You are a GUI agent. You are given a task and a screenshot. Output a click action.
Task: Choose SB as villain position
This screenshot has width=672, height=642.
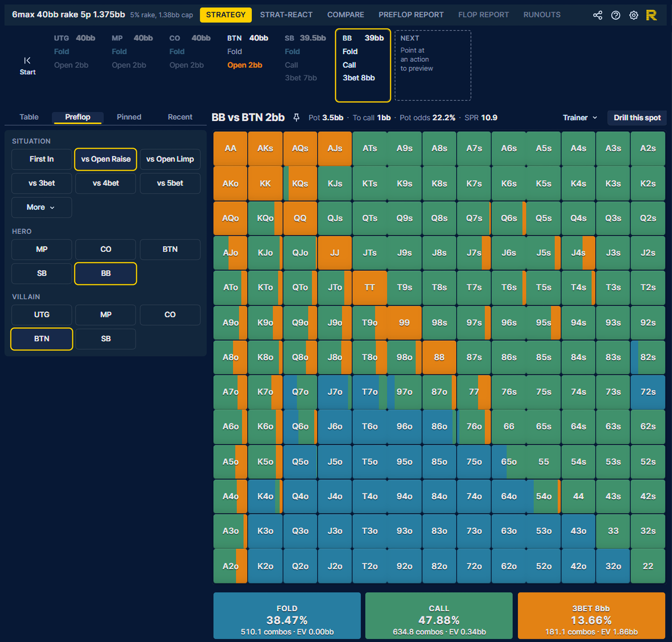[x=106, y=338]
